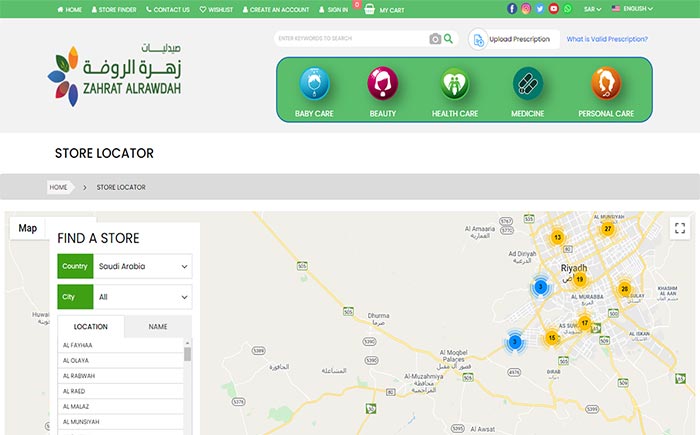The height and width of the screenshot is (435, 700).
Task: Open Store Finder menu item
Action: pyautogui.click(x=114, y=9)
